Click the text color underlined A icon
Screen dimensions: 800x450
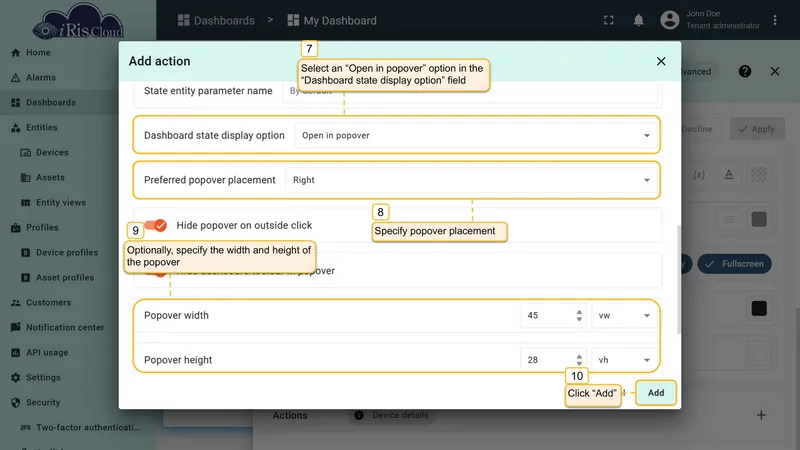[729, 174]
